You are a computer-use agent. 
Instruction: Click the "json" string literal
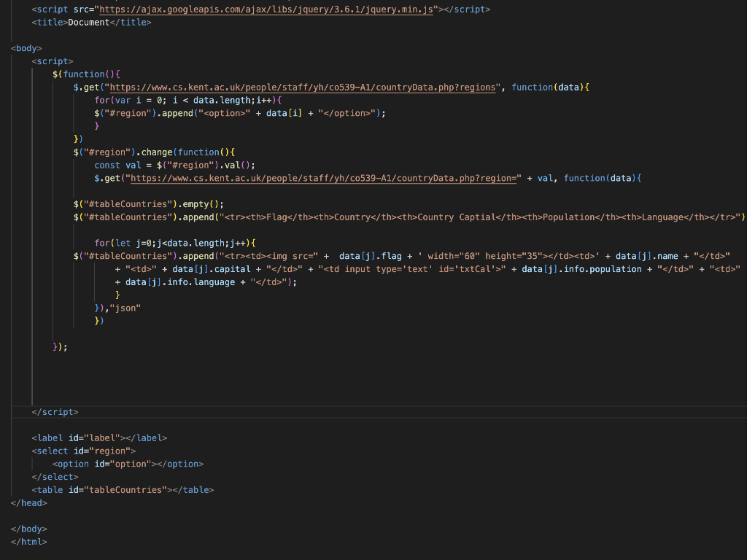click(124, 308)
